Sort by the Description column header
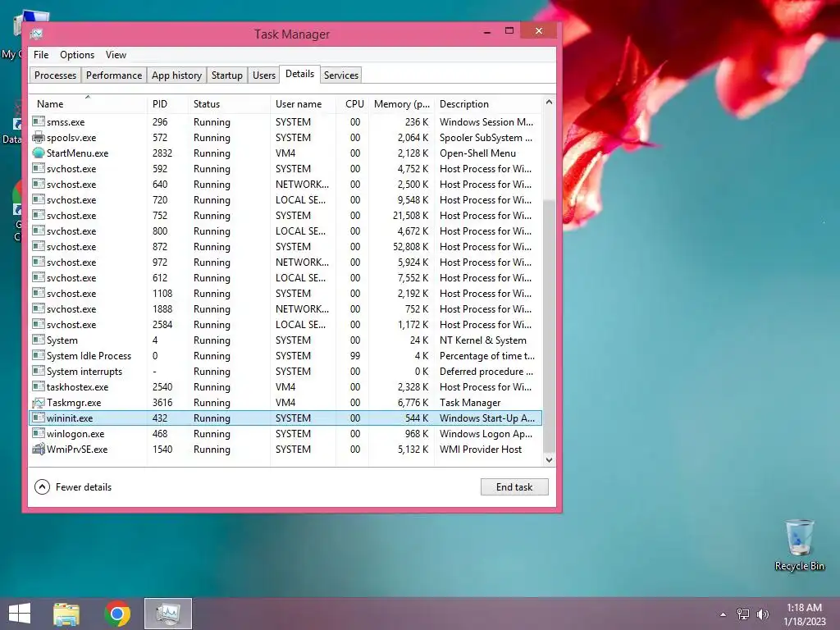This screenshot has width=840, height=630. tap(488, 104)
